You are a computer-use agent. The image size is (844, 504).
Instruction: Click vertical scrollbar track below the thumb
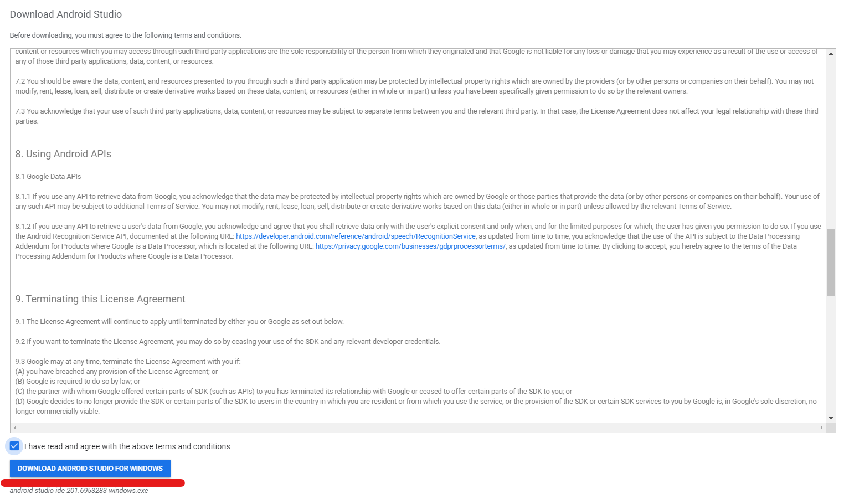(x=831, y=355)
